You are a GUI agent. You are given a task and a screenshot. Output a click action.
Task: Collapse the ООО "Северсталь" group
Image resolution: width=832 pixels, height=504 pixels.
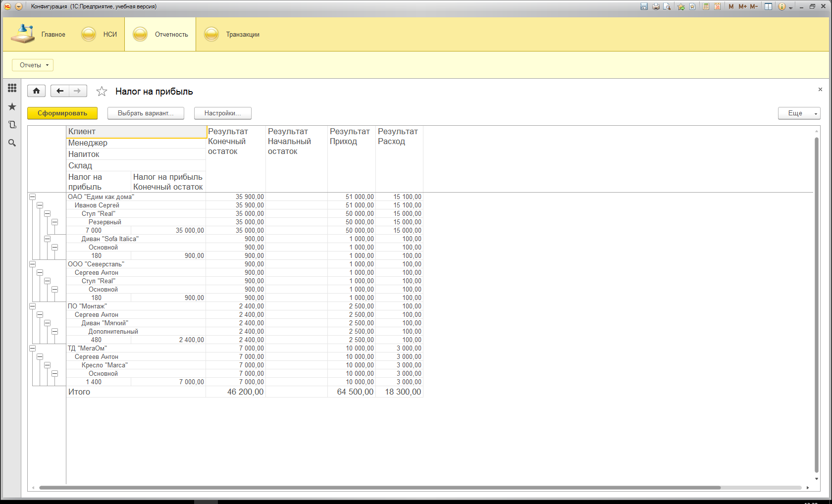click(x=32, y=264)
